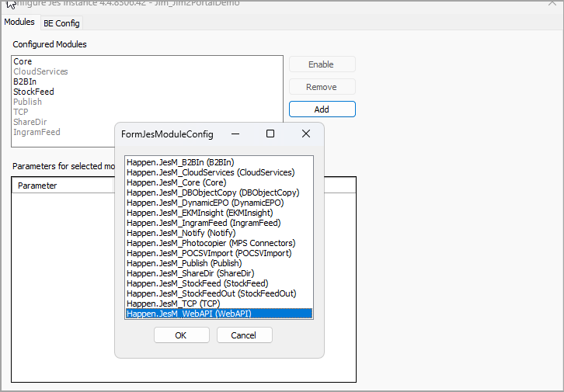This screenshot has height=392, width=564.
Task: Choose Happen.JesM_TCP (TCP) entry
Action: pyautogui.click(x=219, y=304)
